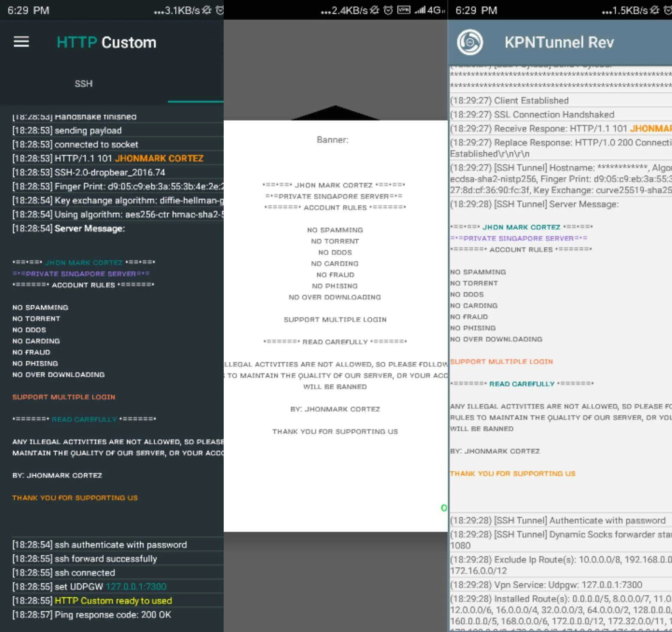Screen dimensions: 672x632
Task: Select the "Key exchange algorithm" log line
Action: (x=118, y=200)
